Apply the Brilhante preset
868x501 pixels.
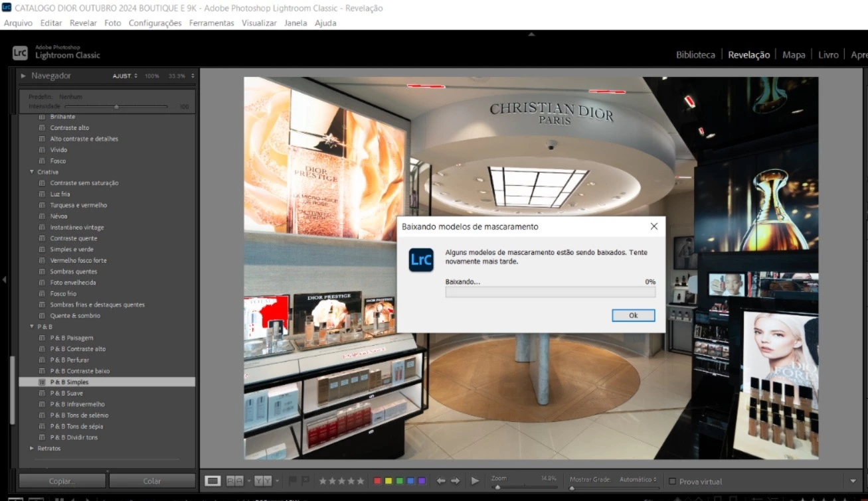pos(62,117)
